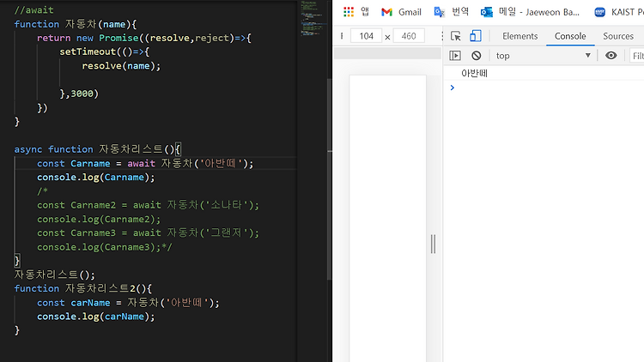Click the resolve(name); code line

(x=121, y=66)
